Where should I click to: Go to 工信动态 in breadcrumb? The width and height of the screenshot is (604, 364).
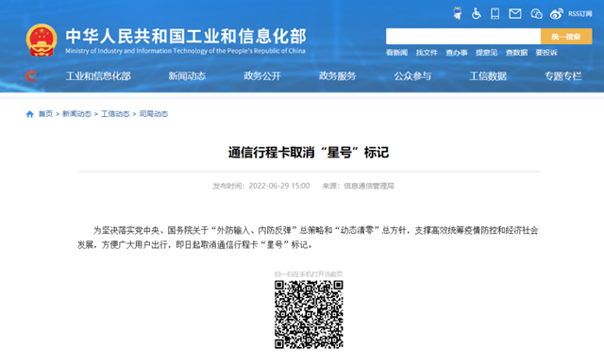pos(115,114)
